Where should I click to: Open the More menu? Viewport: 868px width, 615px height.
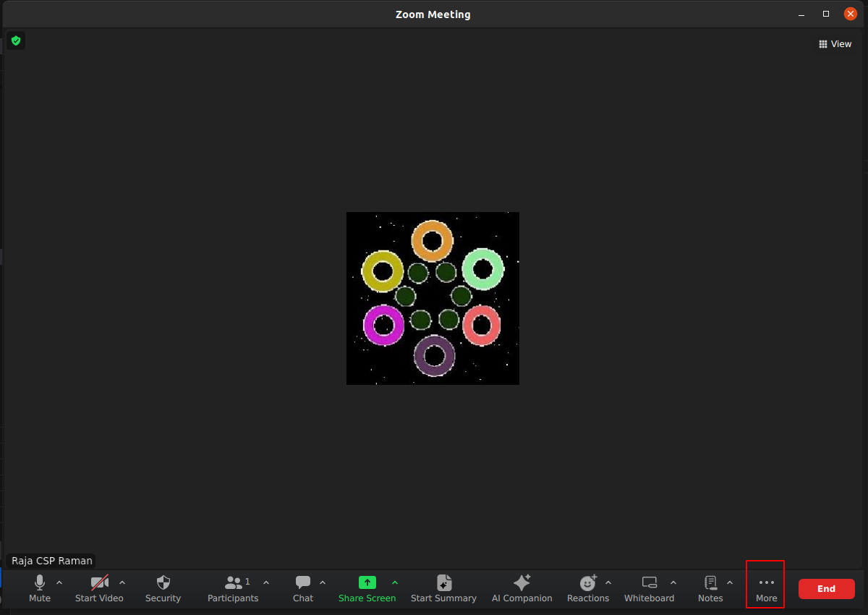766,588
